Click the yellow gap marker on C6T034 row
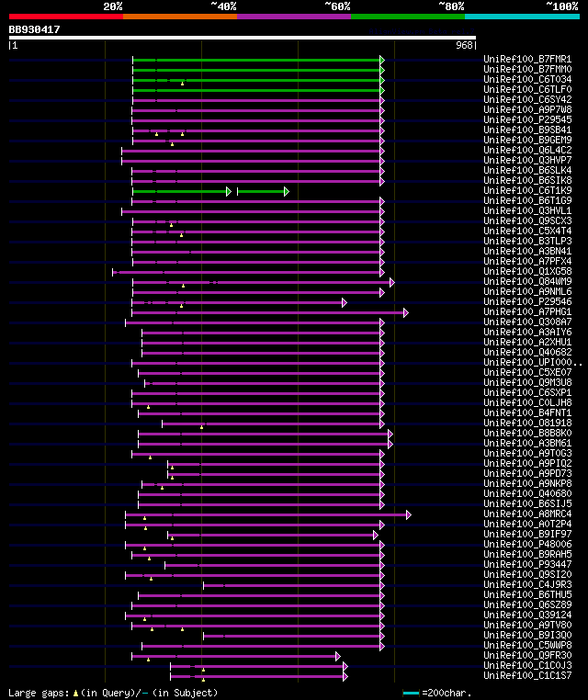588x700 pixels. coord(182,84)
